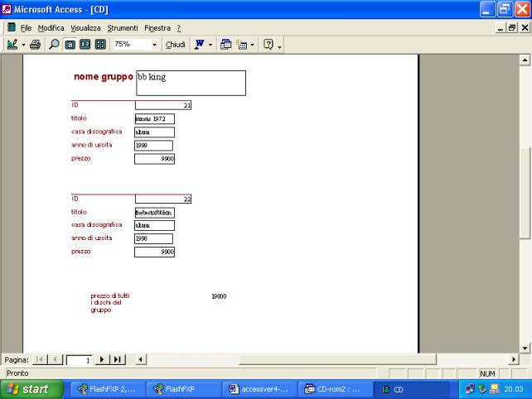Click vertical scrollbar up arrow

pyautogui.click(x=525, y=60)
